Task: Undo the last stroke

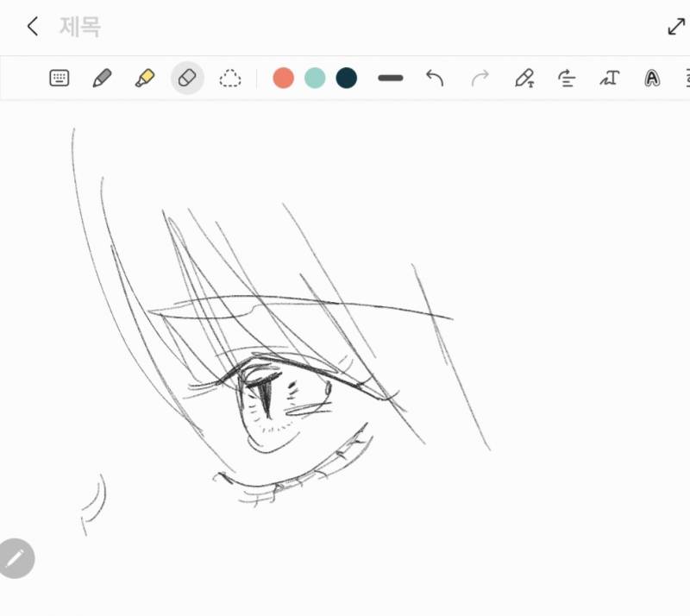Action: pyautogui.click(x=435, y=78)
